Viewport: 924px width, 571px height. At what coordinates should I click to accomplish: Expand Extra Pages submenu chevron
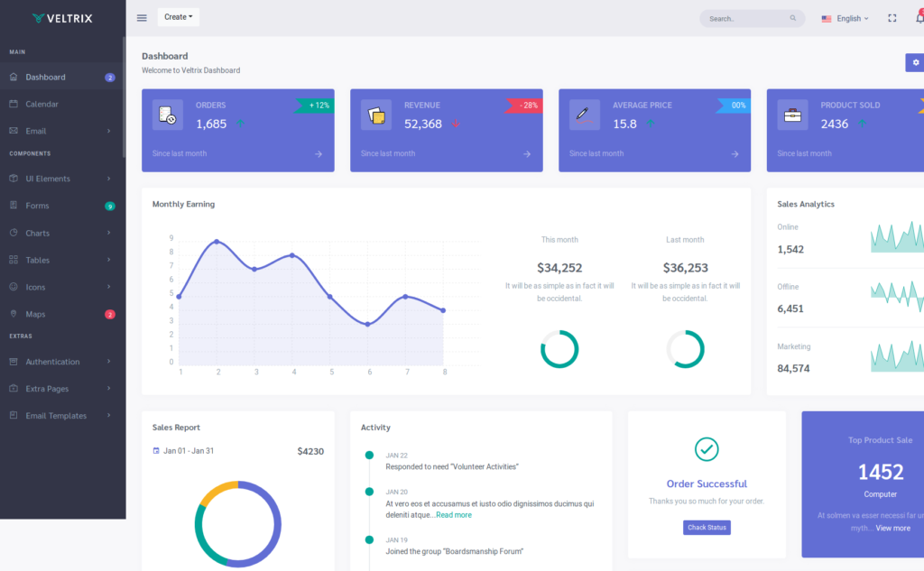click(x=108, y=388)
